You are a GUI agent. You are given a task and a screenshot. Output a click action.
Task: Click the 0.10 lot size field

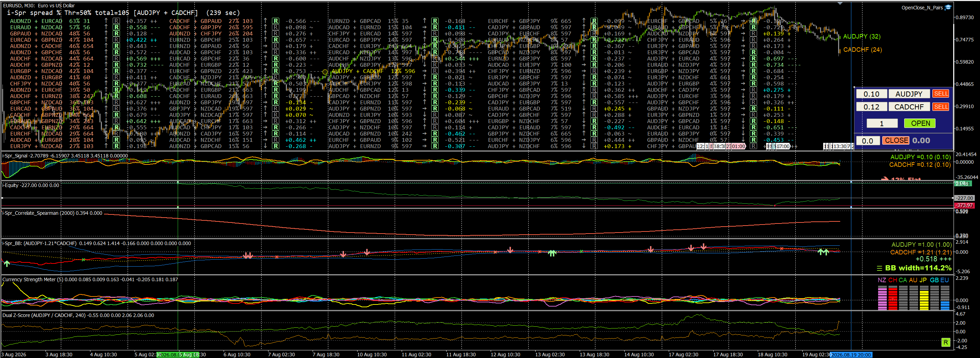[871, 94]
